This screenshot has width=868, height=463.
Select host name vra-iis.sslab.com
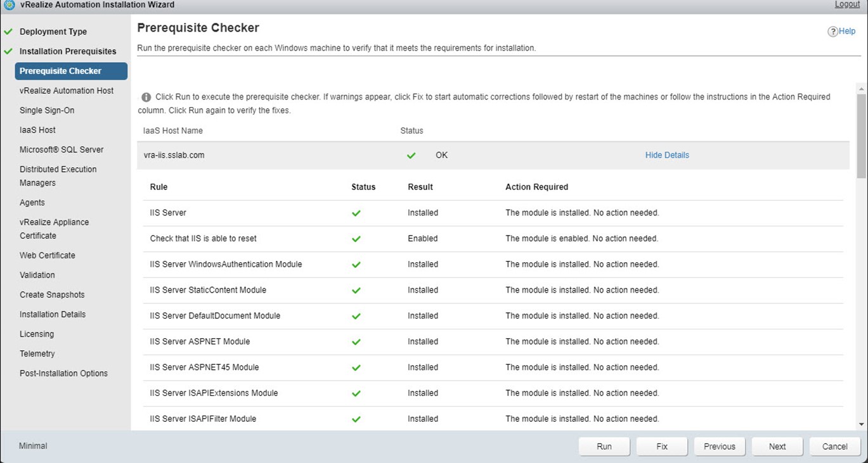(x=174, y=155)
